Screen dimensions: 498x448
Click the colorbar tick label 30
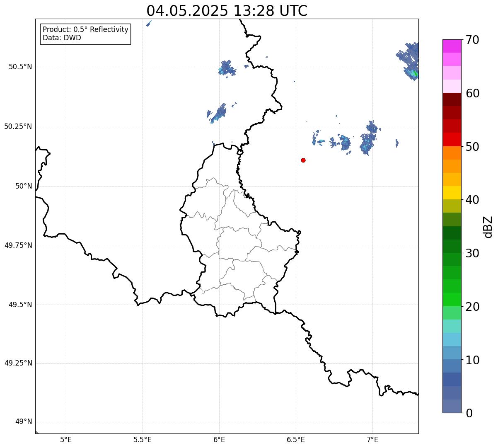(473, 253)
